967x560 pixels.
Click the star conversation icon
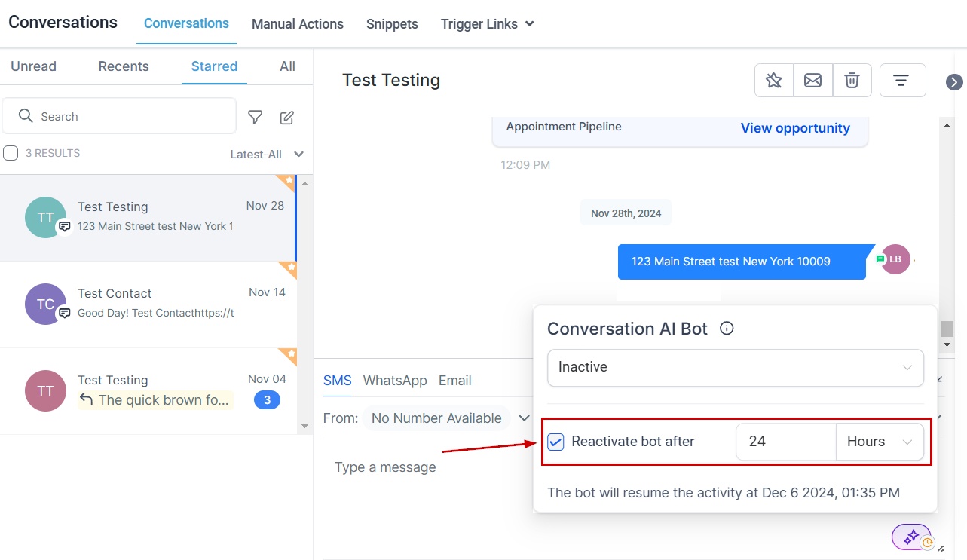(773, 81)
